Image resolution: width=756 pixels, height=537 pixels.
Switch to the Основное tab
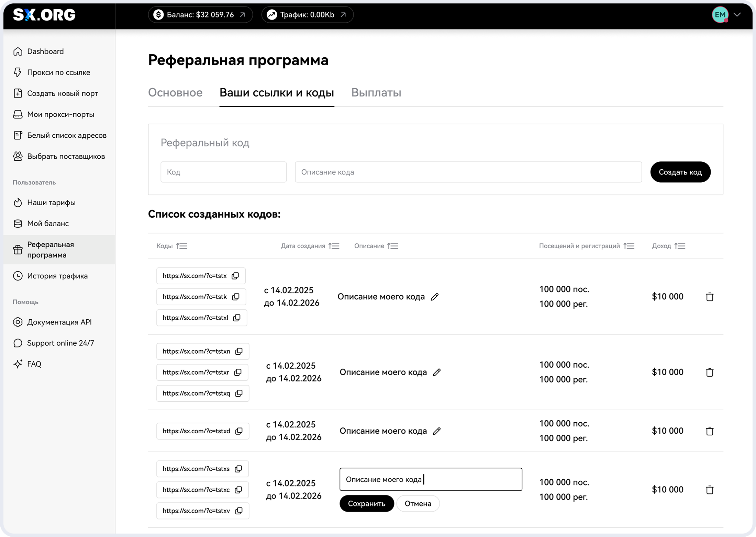[175, 93]
